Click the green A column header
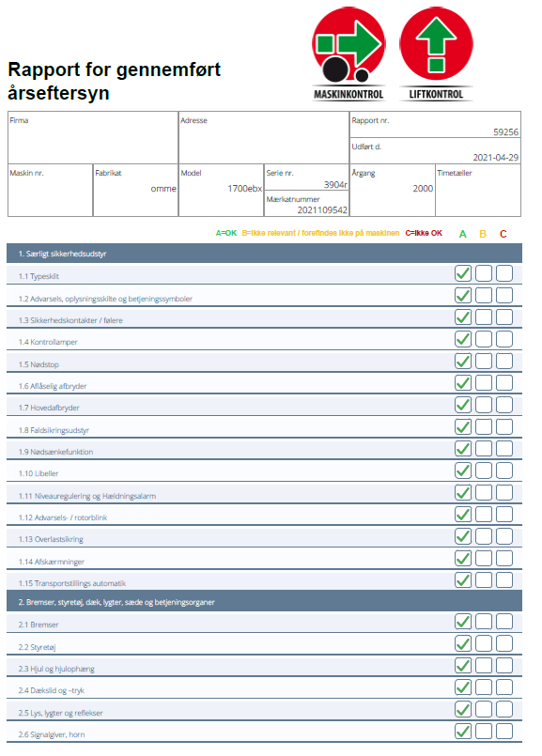This screenshot has width=542, height=756. coord(463,235)
